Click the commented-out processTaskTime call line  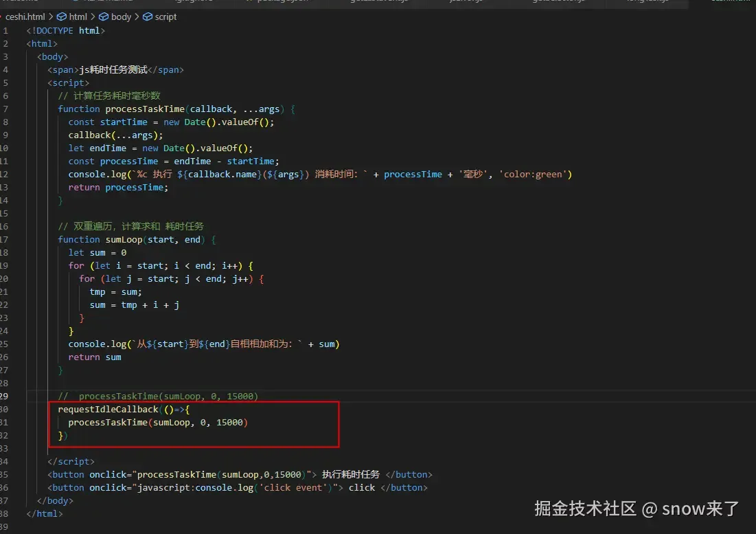click(158, 396)
